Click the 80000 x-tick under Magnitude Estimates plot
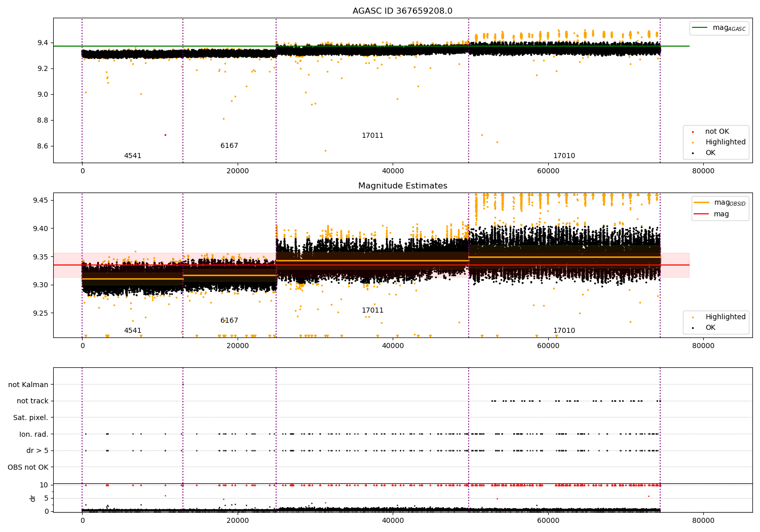This screenshot has width=760, height=532. (x=703, y=346)
